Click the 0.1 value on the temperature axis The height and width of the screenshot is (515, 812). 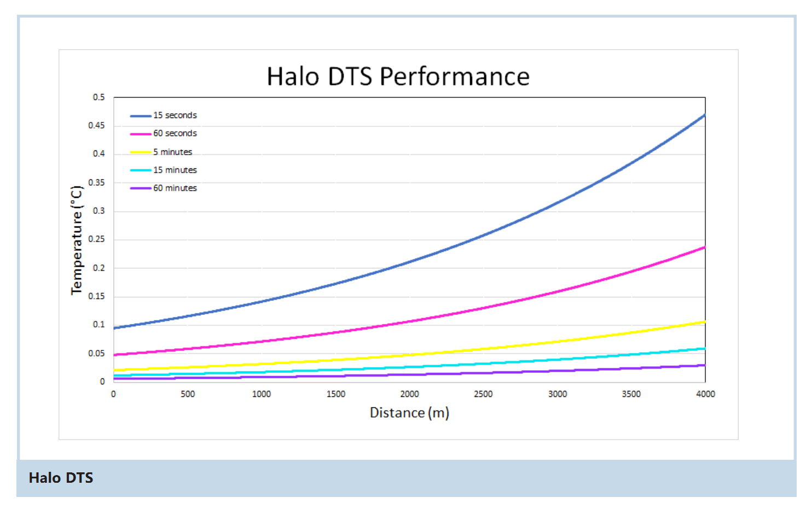[x=98, y=325]
